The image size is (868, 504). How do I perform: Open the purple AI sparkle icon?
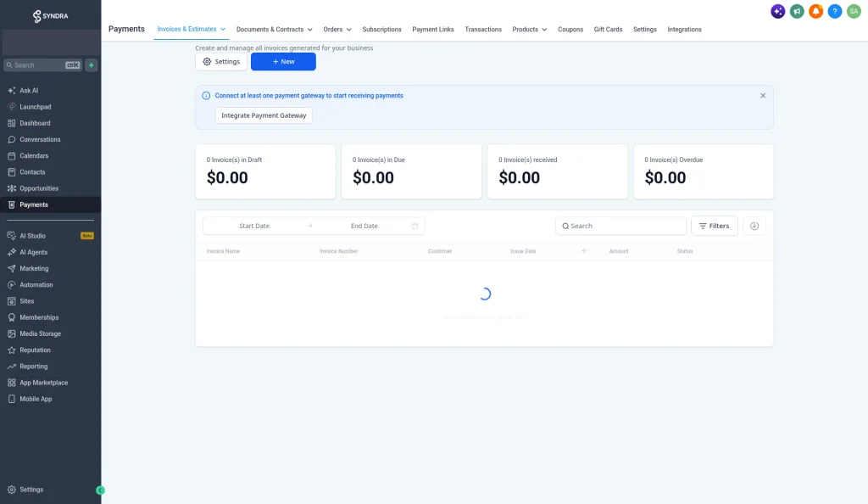pos(778,11)
